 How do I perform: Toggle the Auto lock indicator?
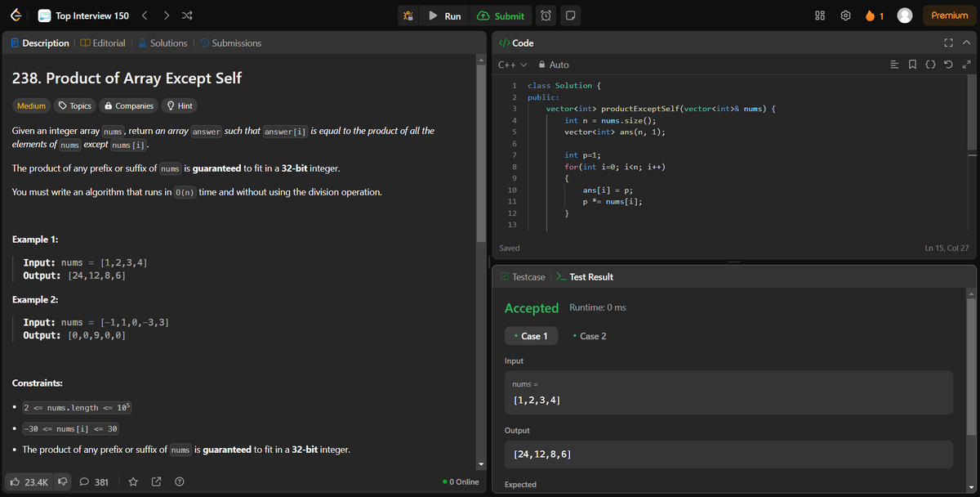pos(553,65)
